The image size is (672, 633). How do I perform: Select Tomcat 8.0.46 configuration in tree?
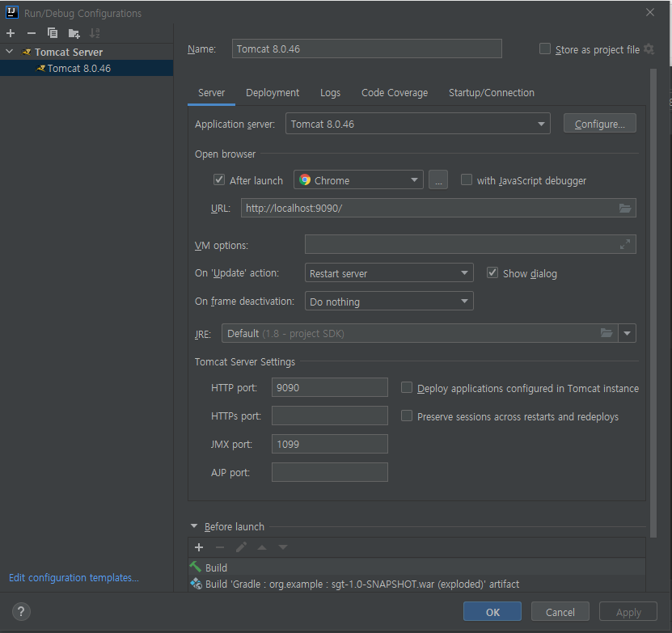point(87,68)
